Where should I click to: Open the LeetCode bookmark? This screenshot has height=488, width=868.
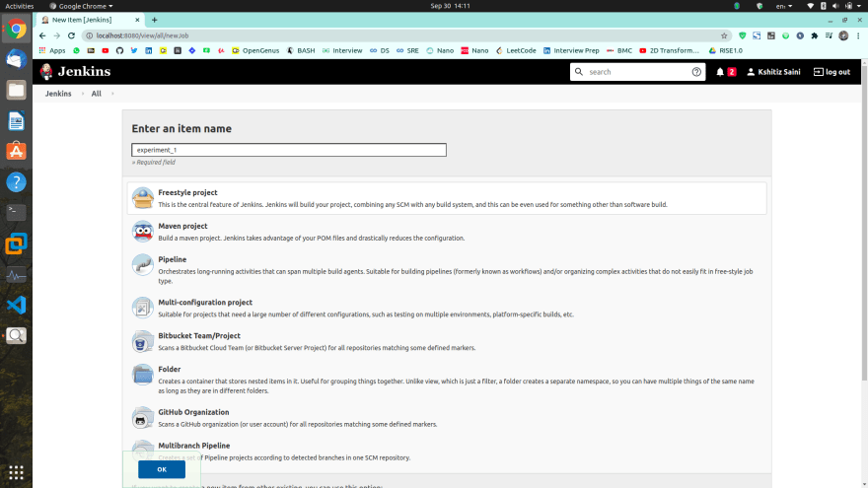(516, 50)
